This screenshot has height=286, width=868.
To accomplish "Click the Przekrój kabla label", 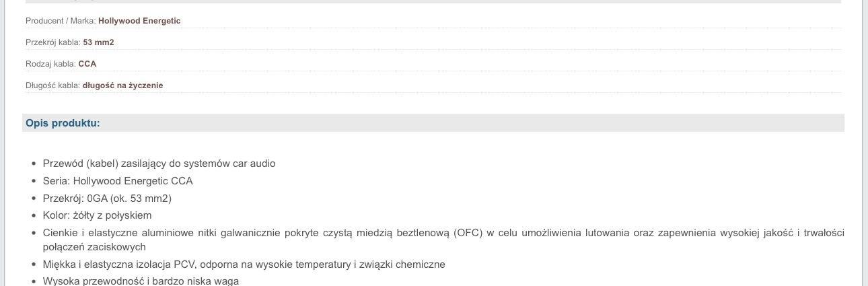I will tap(53, 42).
